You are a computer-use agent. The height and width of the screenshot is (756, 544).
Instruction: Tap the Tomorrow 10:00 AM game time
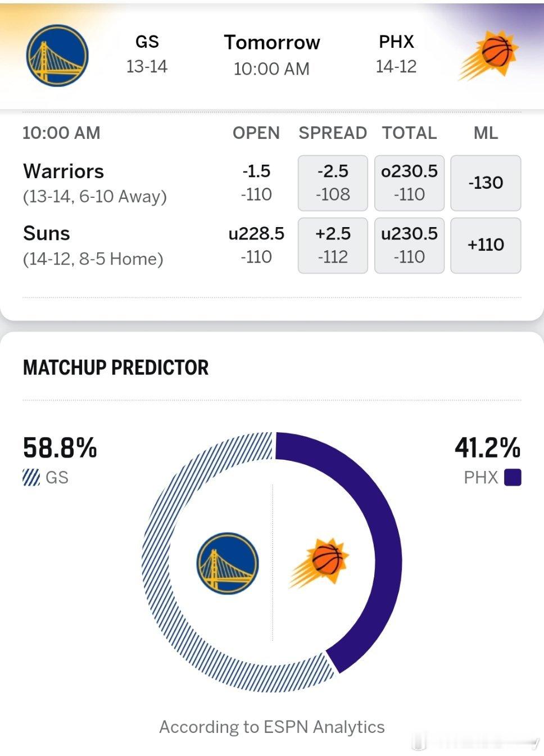click(272, 55)
